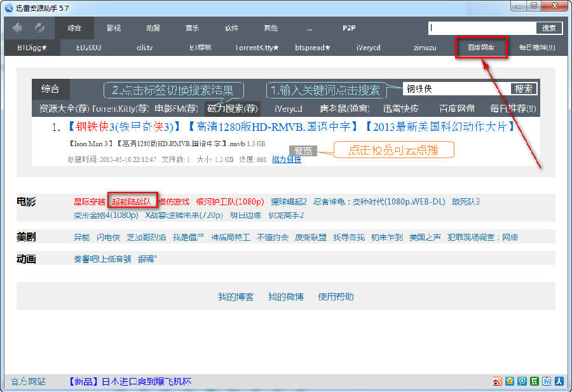Click the top 搜索 button
The image size is (572, 392).
[x=549, y=28]
